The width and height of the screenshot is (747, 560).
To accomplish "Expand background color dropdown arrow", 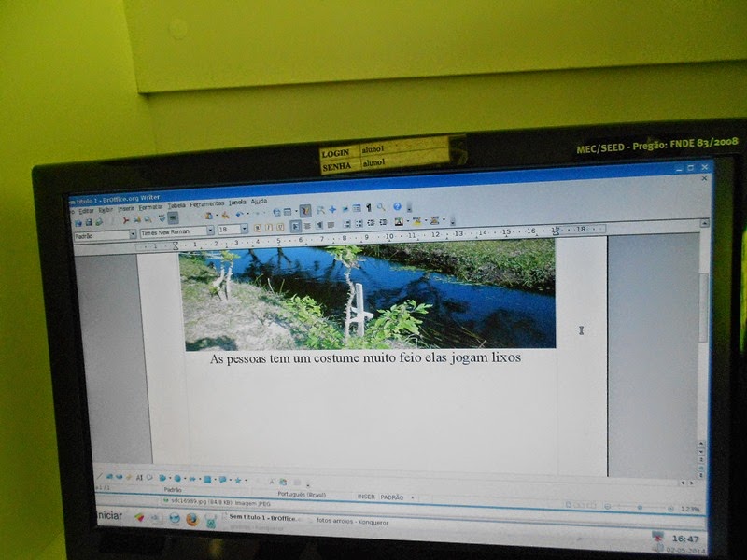I will tap(444, 219).
